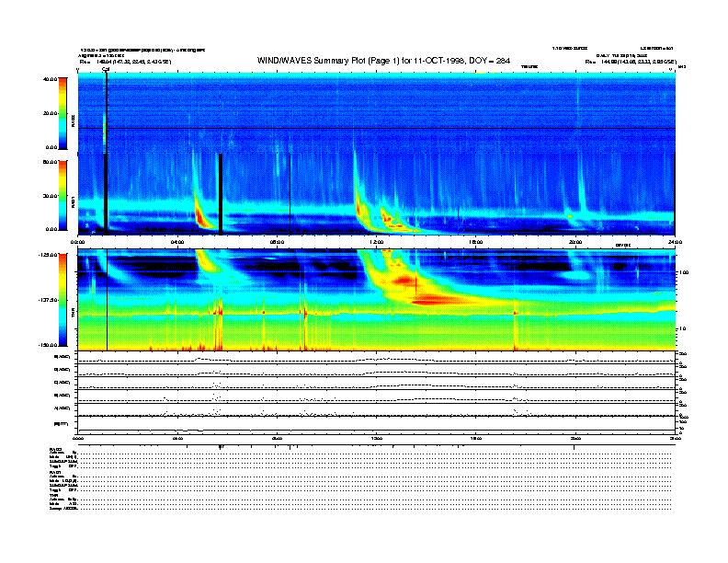Select the 40.00 label on RAD2 scale
This screenshot has height=563, width=728.
tap(51, 79)
